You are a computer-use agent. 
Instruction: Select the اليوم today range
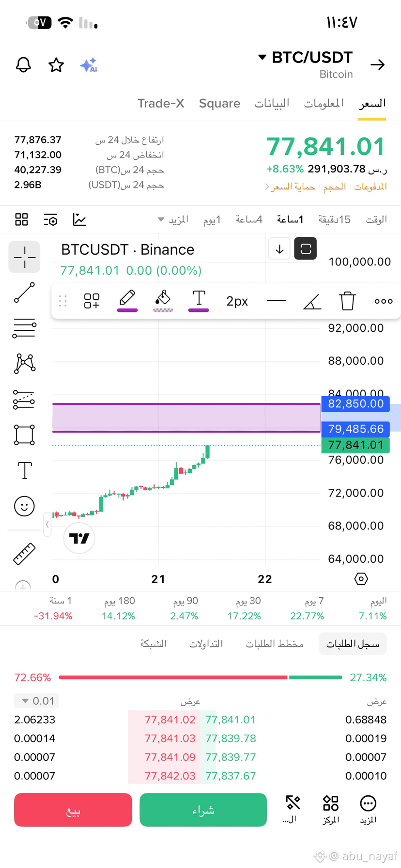[x=373, y=608]
